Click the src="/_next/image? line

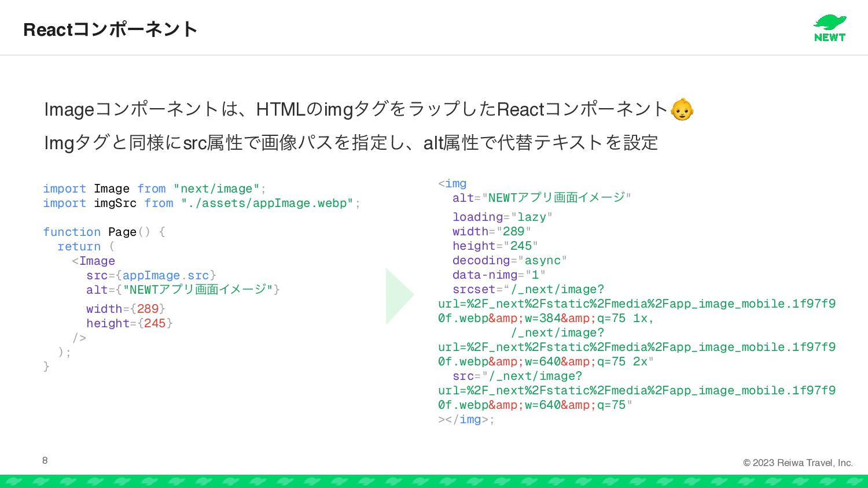coord(517,376)
